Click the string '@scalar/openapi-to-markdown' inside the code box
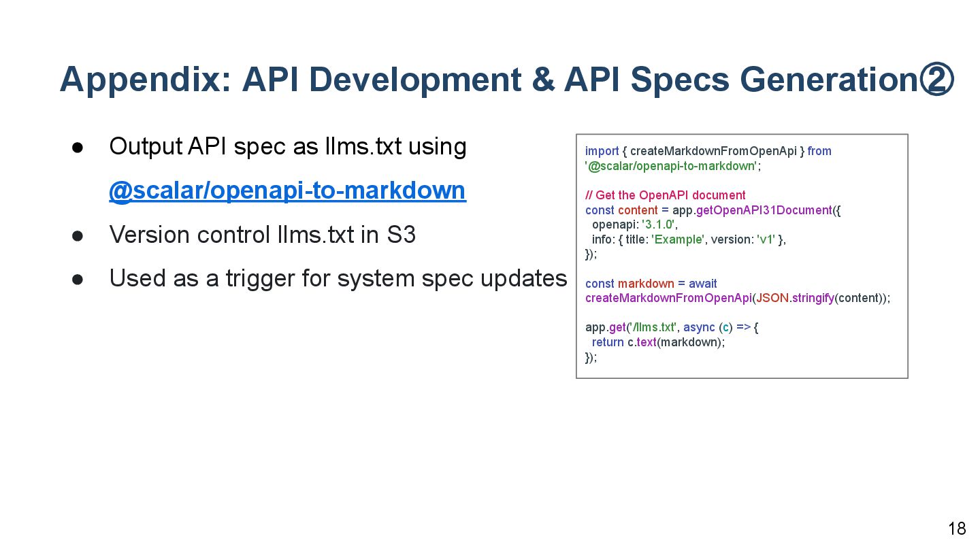The height and width of the screenshot is (551, 980). pos(672,166)
